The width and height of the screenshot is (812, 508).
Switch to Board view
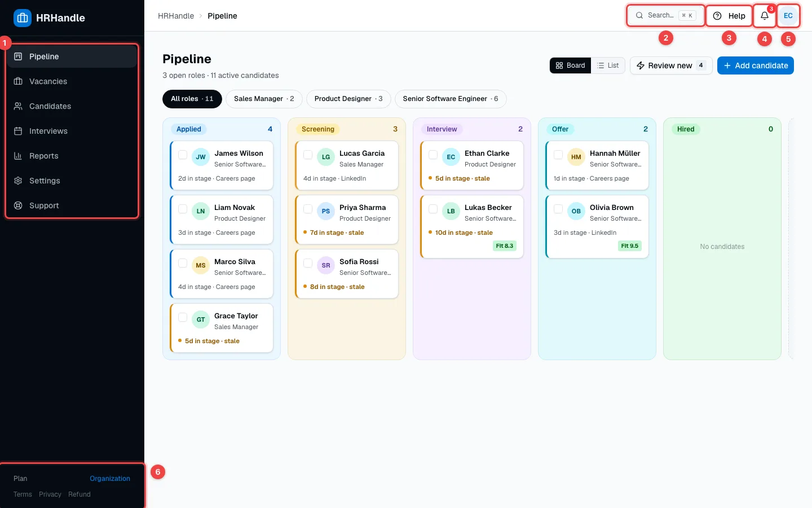click(570, 65)
